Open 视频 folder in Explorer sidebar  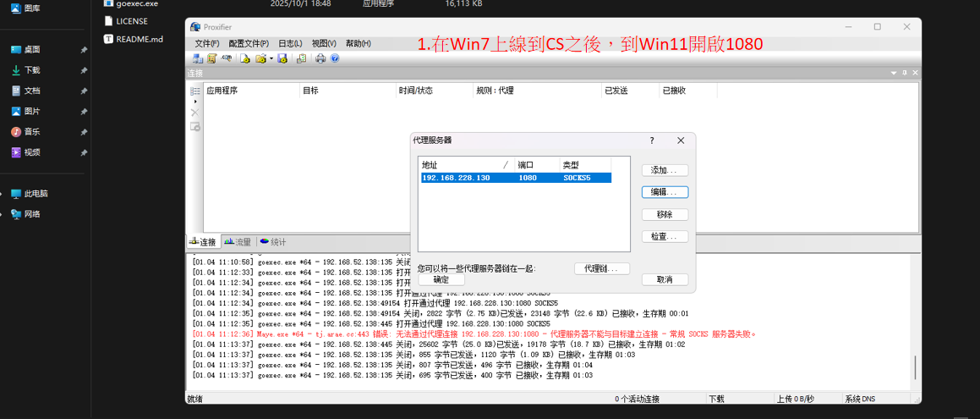pyautogui.click(x=32, y=152)
